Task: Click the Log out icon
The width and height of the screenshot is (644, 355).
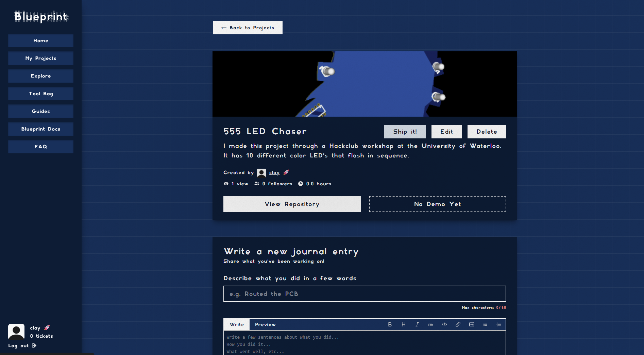Action: [34, 345]
